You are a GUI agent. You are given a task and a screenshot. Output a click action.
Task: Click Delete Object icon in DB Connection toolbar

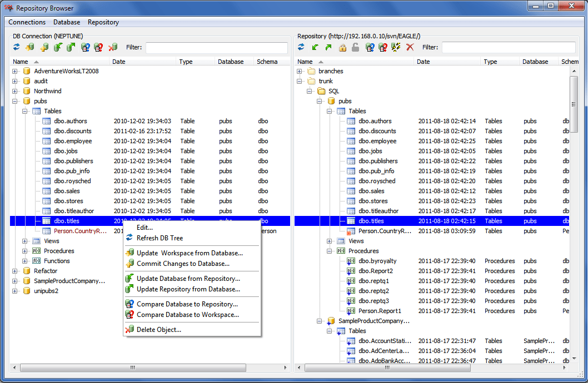(x=113, y=48)
